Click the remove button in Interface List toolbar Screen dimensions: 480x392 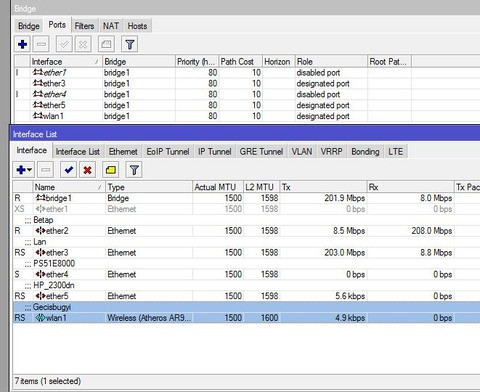point(45,170)
